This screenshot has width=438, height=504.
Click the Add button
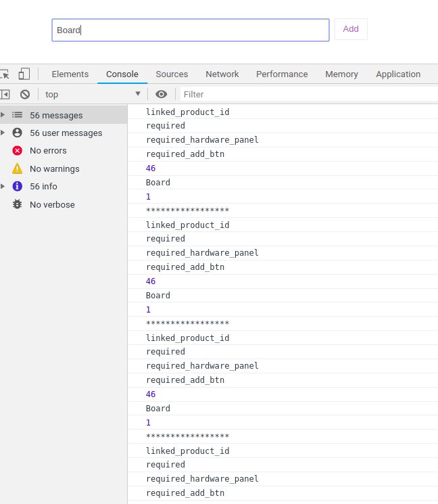[351, 29]
